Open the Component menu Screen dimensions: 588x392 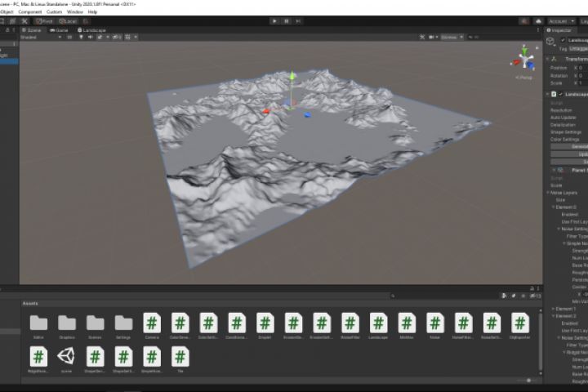[x=30, y=12]
